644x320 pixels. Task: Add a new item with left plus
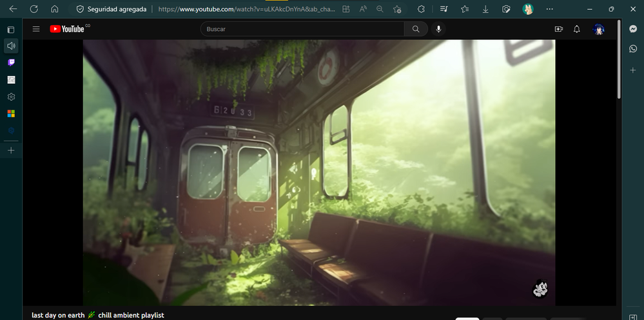click(x=11, y=151)
